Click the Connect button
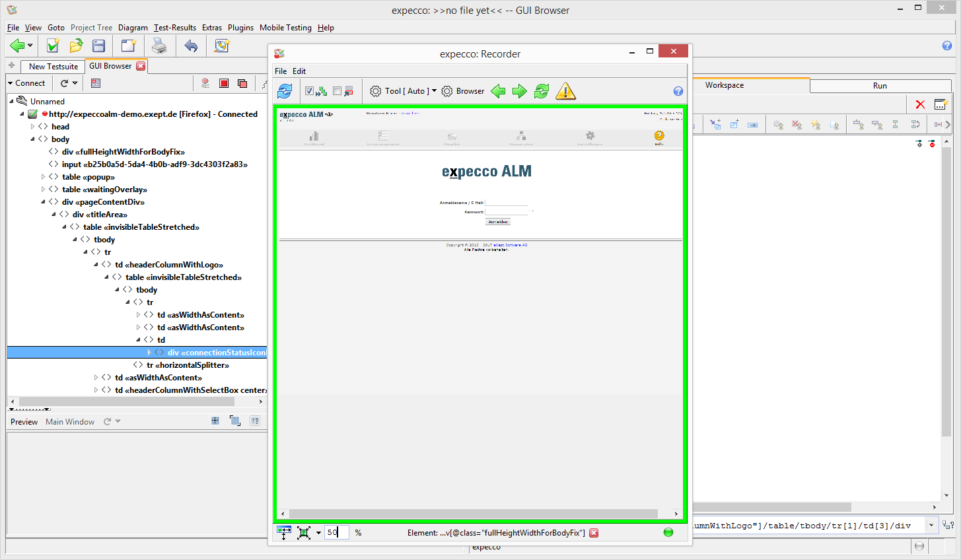 (x=26, y=83)
